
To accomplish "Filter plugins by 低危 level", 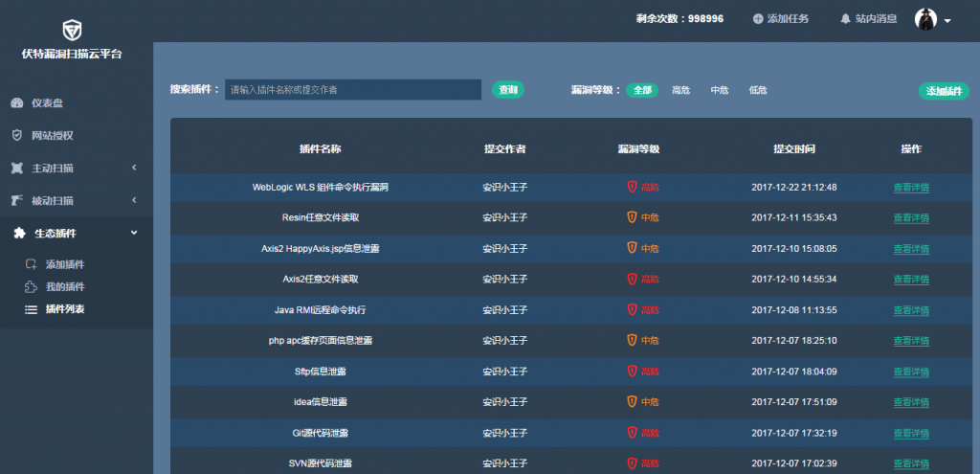I will (758, 90).
